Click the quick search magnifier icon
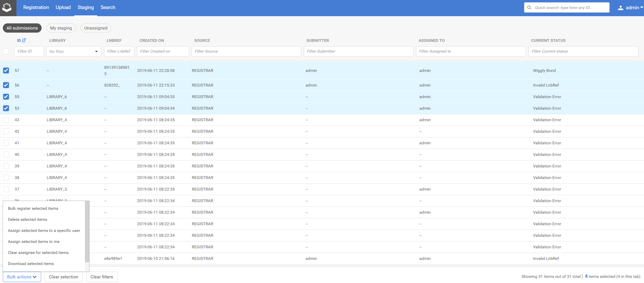This screenshot has width=644, height=283. pos(529,7)
